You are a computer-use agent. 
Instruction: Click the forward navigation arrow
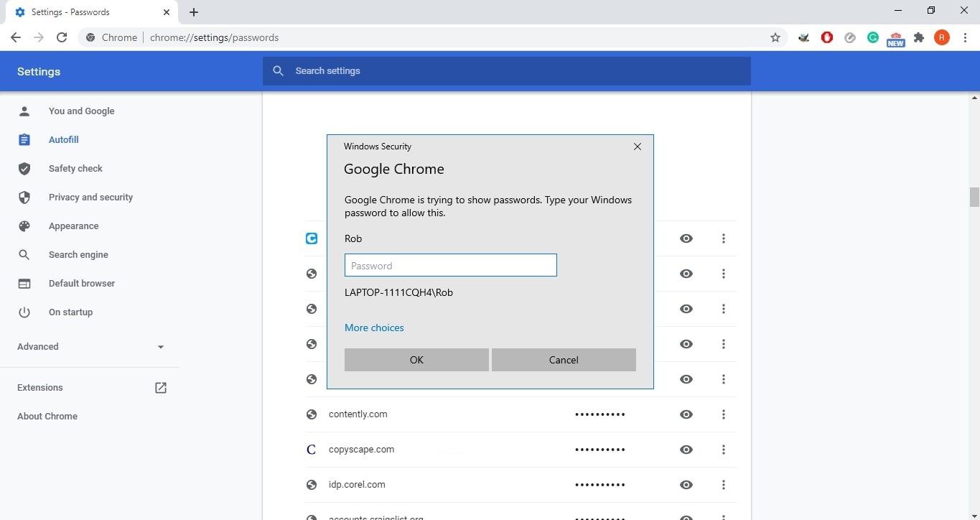(39, 37)
